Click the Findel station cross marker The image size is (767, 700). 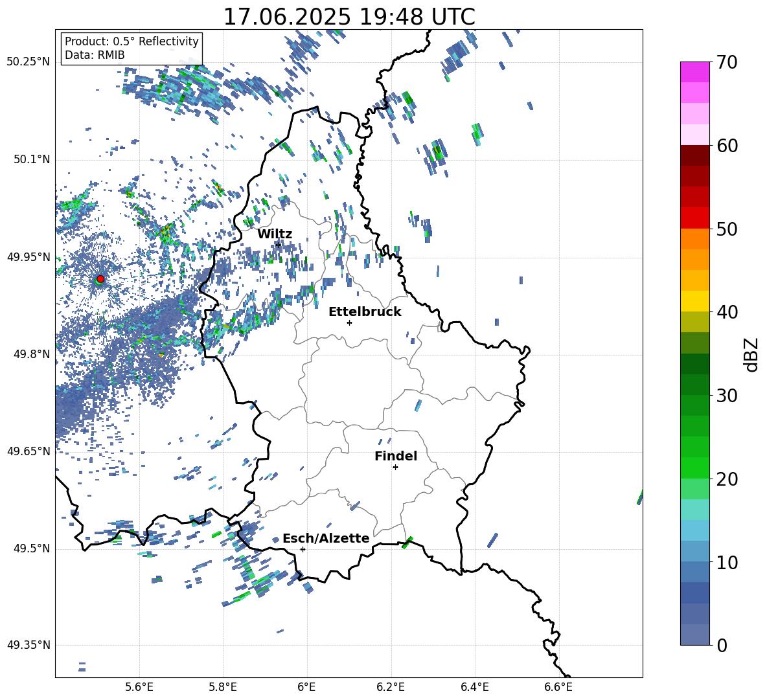tap(395, 468)
